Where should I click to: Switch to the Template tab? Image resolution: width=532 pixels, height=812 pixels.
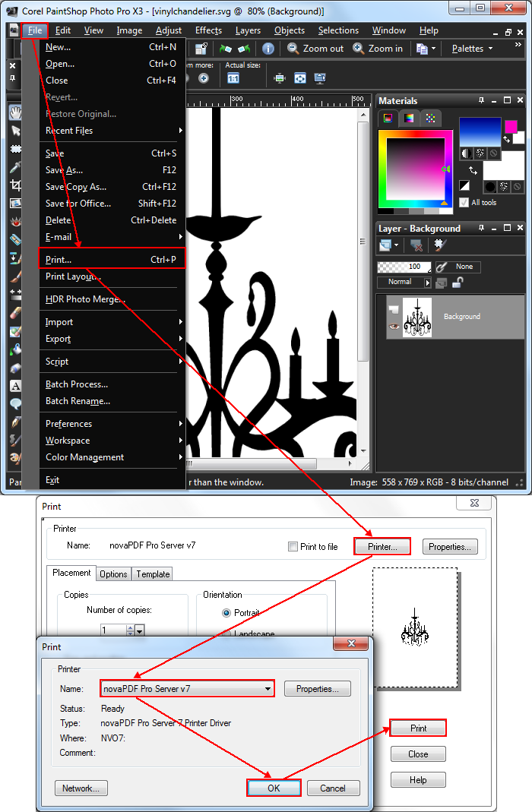click(x=154, y=573)
